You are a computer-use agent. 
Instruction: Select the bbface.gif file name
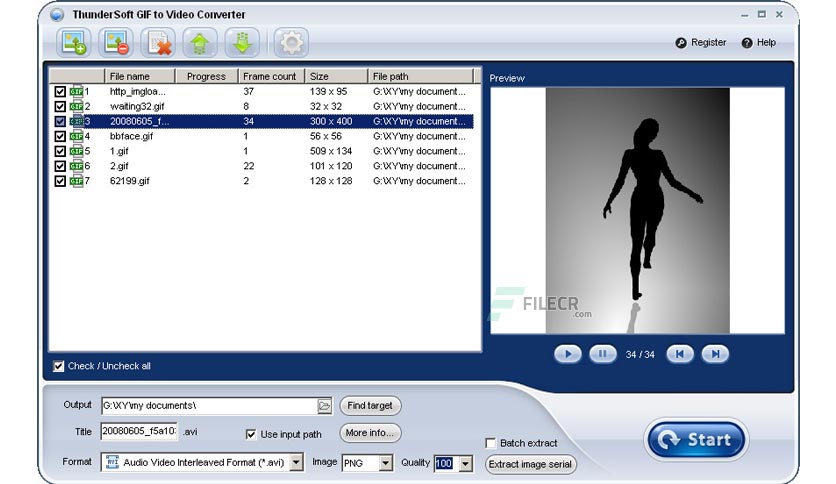click(x=131, y=136)
